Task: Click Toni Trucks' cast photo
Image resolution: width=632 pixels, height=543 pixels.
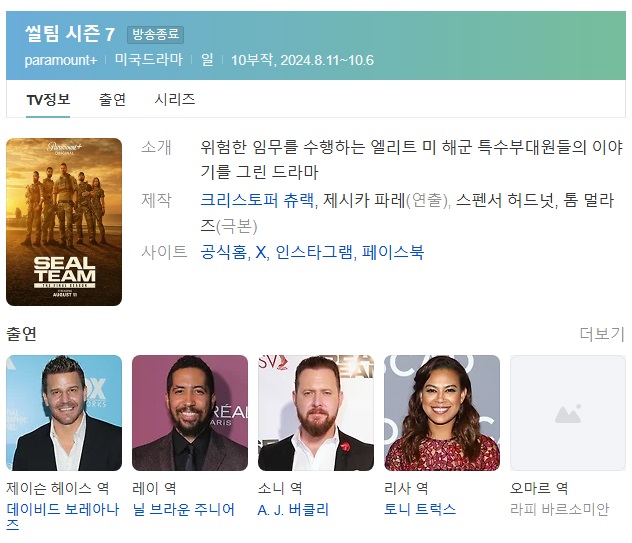Action: coord(442,413)
